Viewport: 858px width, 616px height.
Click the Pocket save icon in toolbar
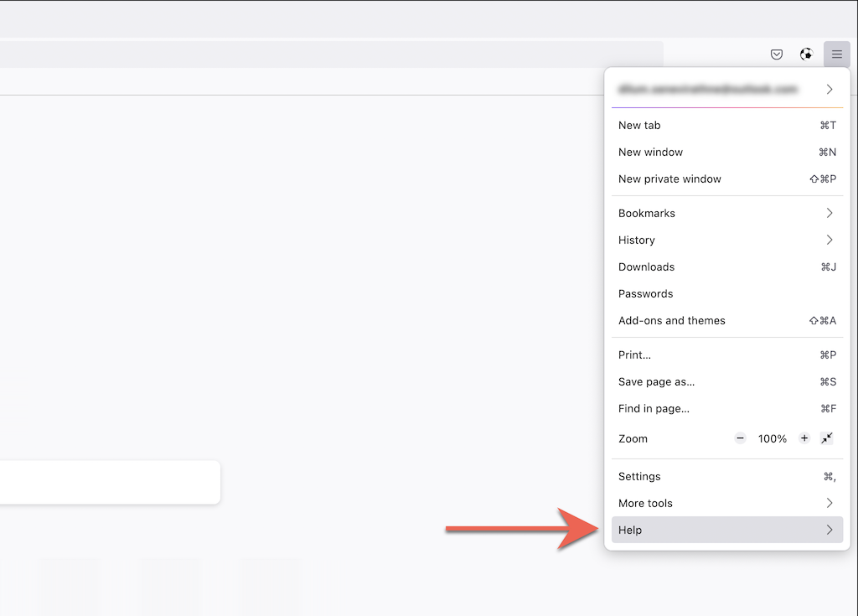click(777, 54)
